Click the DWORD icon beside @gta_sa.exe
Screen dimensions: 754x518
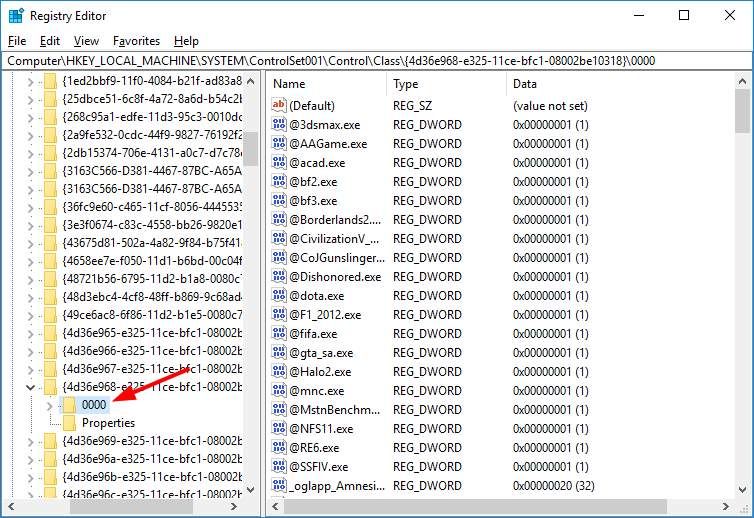pos(280,353)
